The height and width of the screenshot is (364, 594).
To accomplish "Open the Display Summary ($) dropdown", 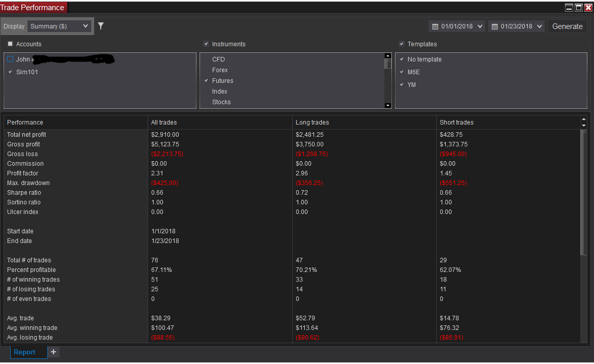I will [x=59, y=26].
